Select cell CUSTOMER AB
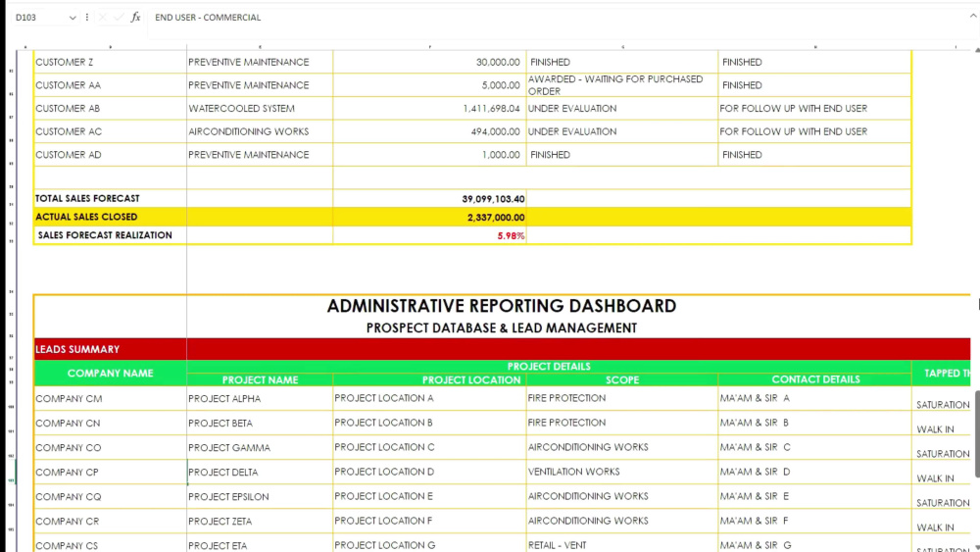Image resolution: width=980 pixels, height=552 pixels. pos(110,108)
